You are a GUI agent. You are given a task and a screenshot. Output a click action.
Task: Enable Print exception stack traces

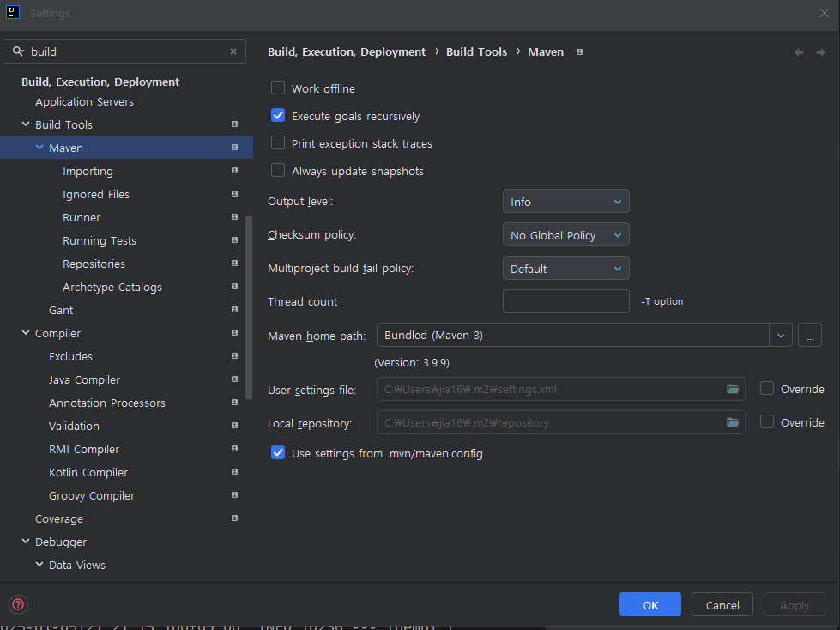pyautogui.click(x=278, y=143)
